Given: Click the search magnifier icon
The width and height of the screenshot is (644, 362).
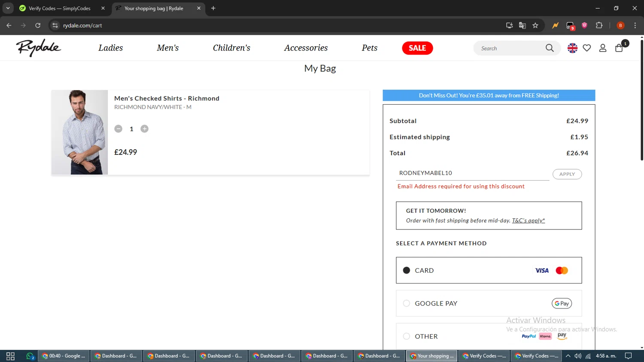Looking at the screenshot, I should 550,48.
